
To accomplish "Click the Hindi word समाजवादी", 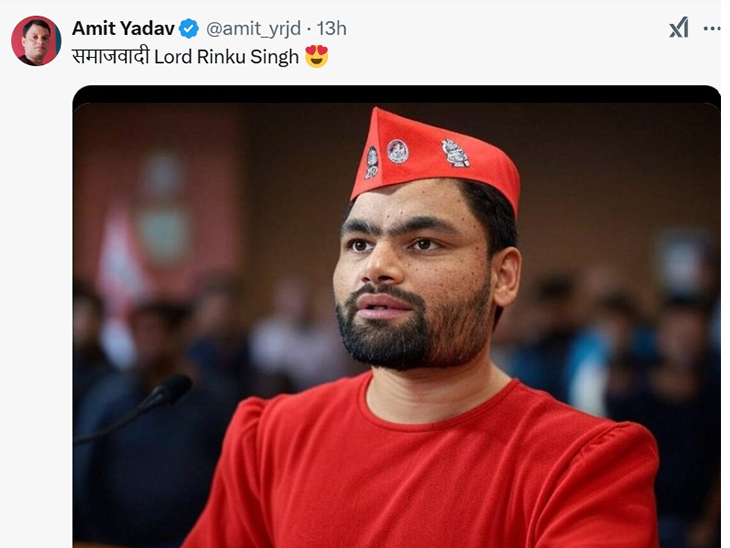I will [111, 56].
